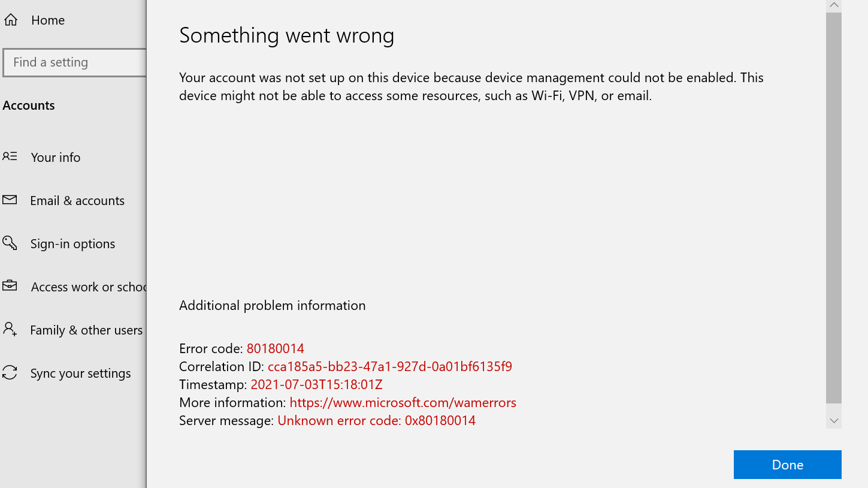Click the scroll down arrow

pos(834,421)
